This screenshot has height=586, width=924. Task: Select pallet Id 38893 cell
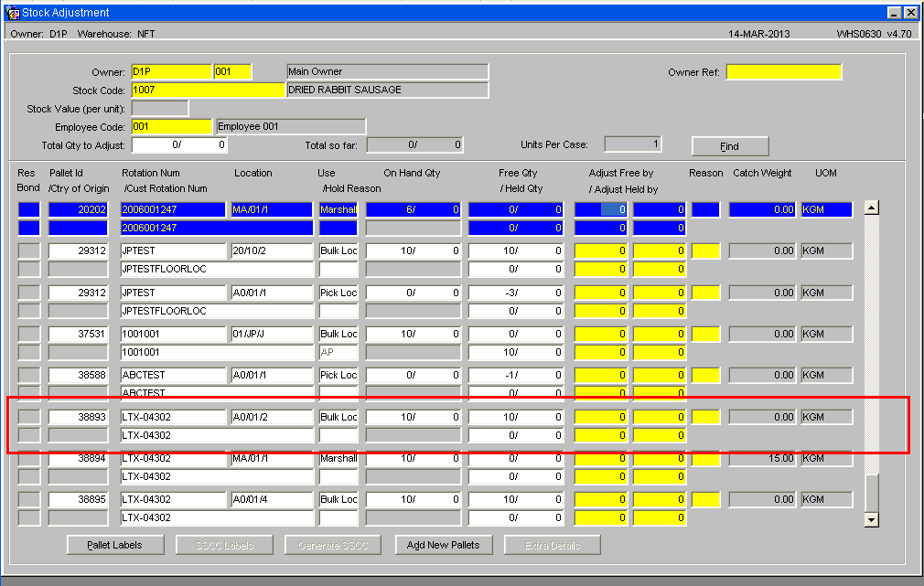pyautogui.click(x=78, y=417)
